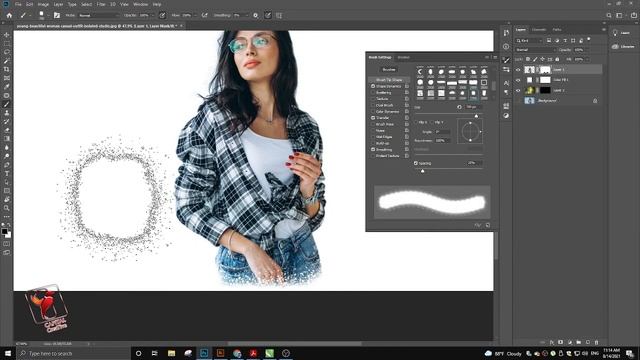
Task: Select the Move tool
Action: [x=7, y=35]
